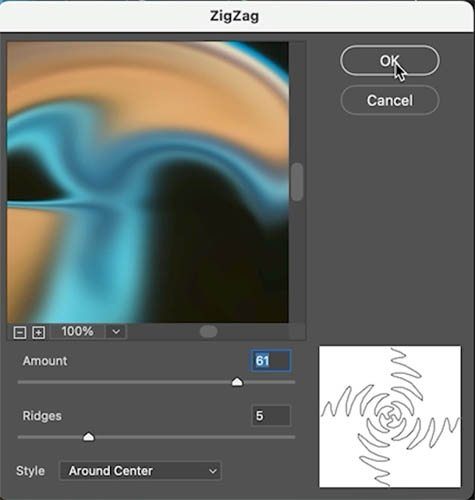Click the Style label text
This screenshot has height=500, width=475.
30,471
